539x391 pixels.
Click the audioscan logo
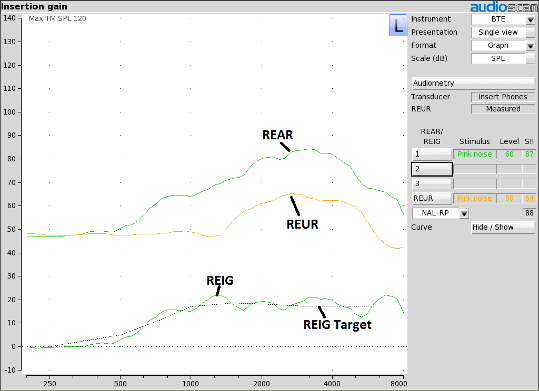point(504,7)
